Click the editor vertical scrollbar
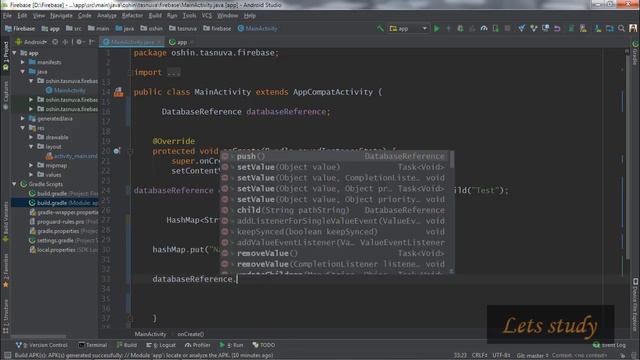The height and width of the screenshot is (360, 640). coord(627,157)
